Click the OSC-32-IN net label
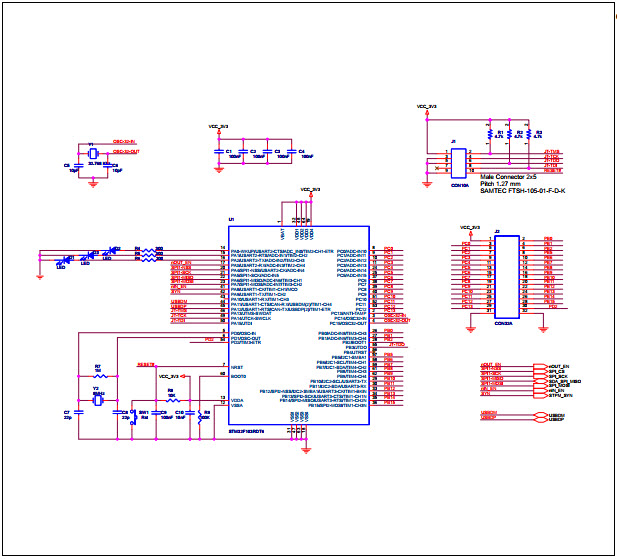The image size is (617, 559). coord(125,143)
